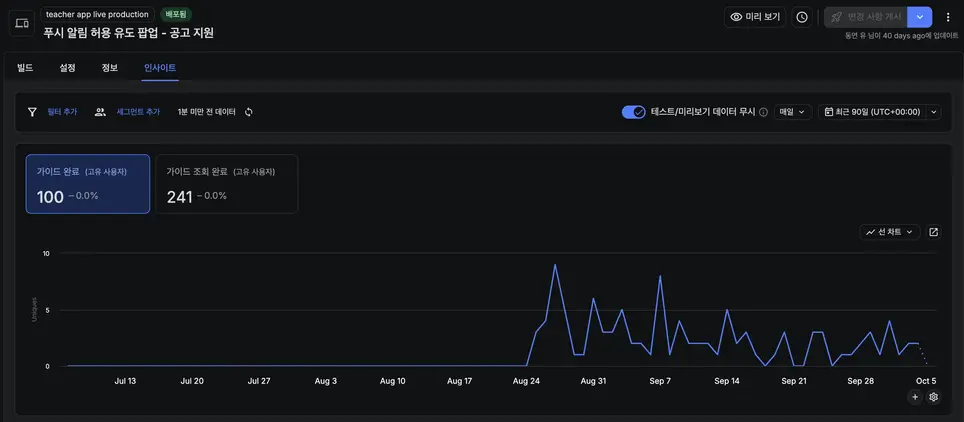Image resolution: width=964 pixels, height=422 pixels.
Task: Open info icon next to 테스트/미리보기 데이터 무시
Action: tap(764, 112)
